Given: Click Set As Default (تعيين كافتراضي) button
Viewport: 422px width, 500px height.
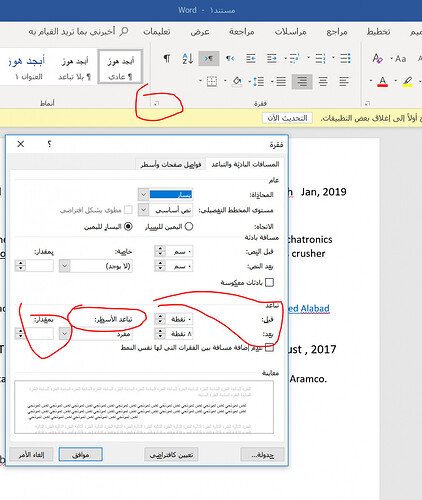Looking at the screenshot, I should click(x=171, y=455).
